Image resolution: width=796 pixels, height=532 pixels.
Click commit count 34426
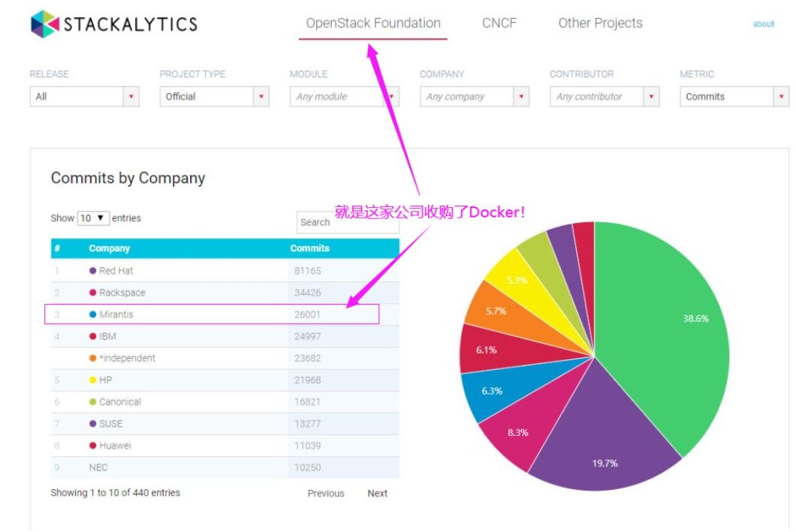(x=308, y=293)
